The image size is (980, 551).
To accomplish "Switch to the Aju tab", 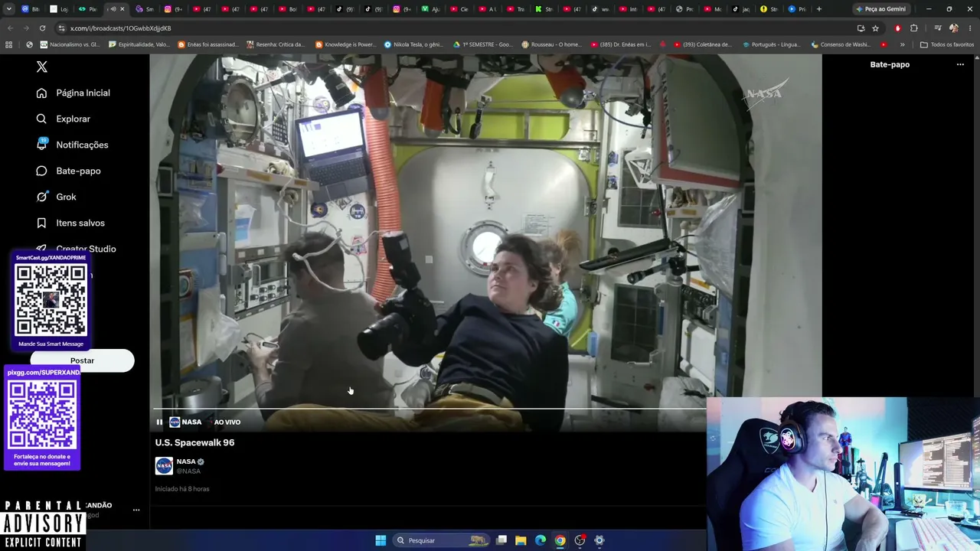I will click(x=431, y=9).
